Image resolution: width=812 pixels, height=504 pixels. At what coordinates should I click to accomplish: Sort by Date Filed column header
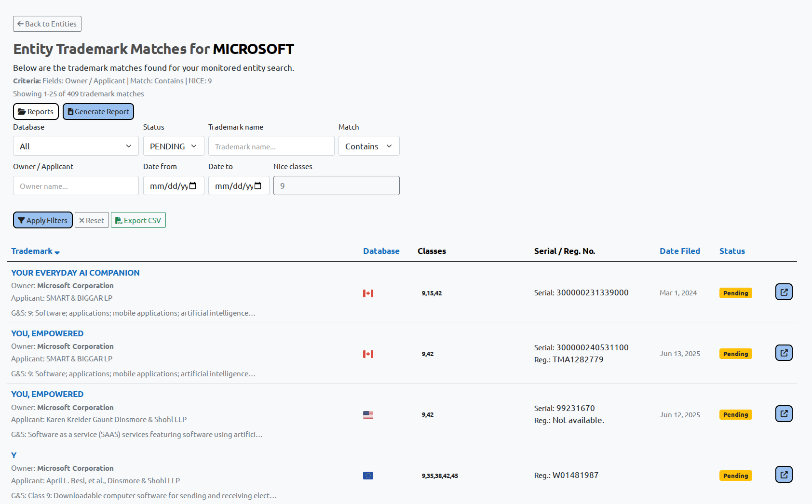point(680,251)
